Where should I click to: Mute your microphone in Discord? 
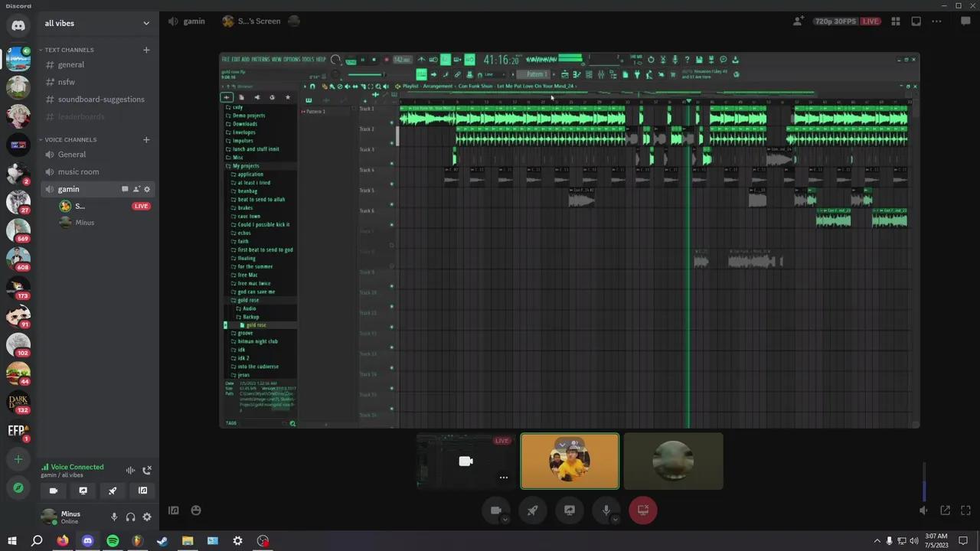pyautogui.click(x=114, y=517)
